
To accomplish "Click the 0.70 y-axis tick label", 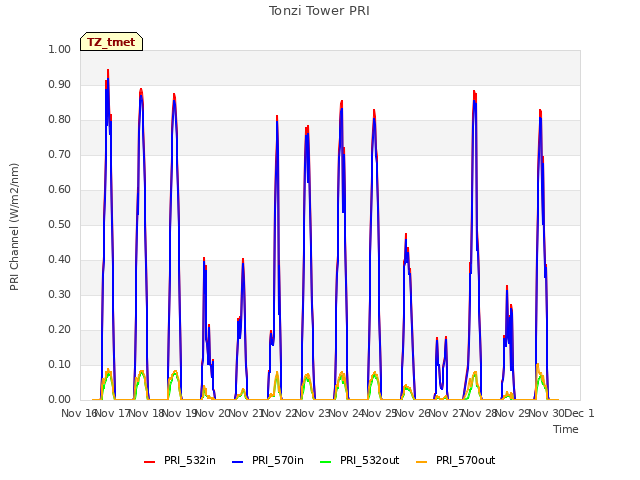I will (60, 154).
